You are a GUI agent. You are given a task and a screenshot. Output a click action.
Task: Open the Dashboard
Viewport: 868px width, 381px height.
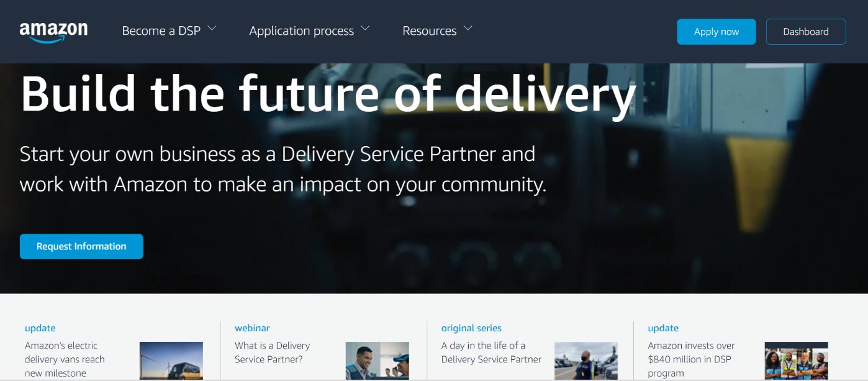point(806,31)
